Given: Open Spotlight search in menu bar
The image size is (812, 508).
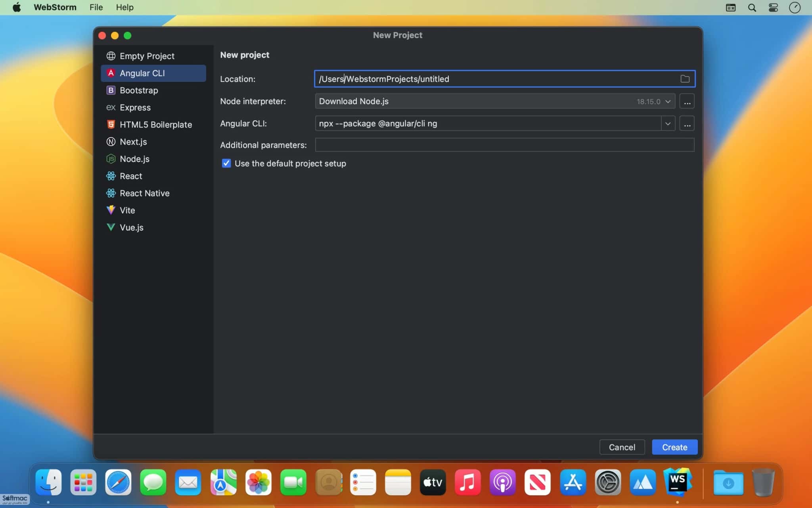Looking at the screenshot, I should click(x=752, y=8).
